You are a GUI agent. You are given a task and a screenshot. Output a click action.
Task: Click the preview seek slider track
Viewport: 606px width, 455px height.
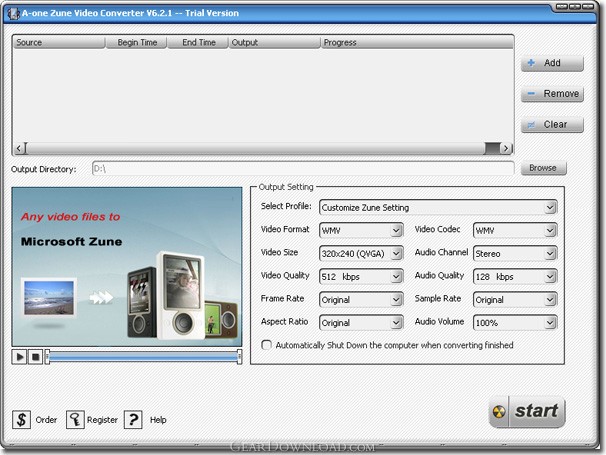(143, 357)
